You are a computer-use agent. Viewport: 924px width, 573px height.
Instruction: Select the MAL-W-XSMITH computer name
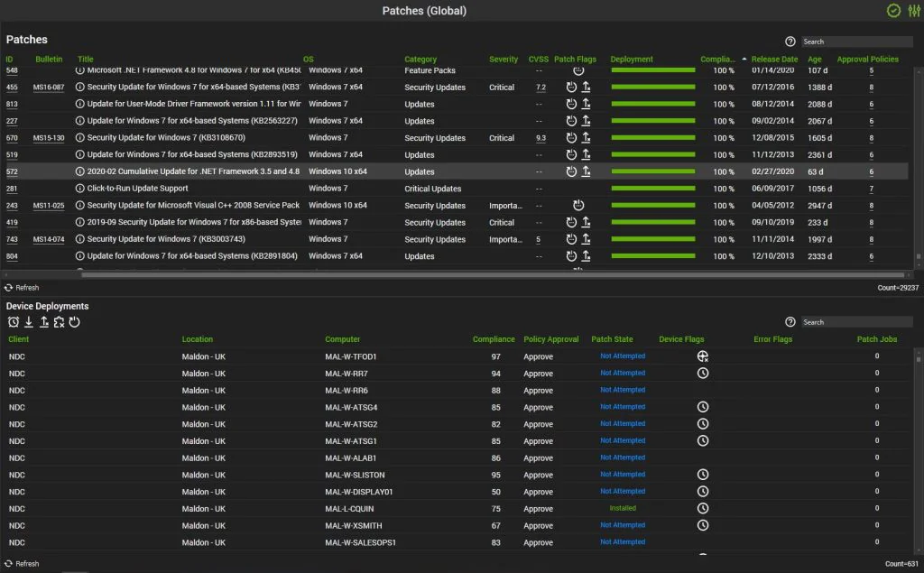coord(353,525)
